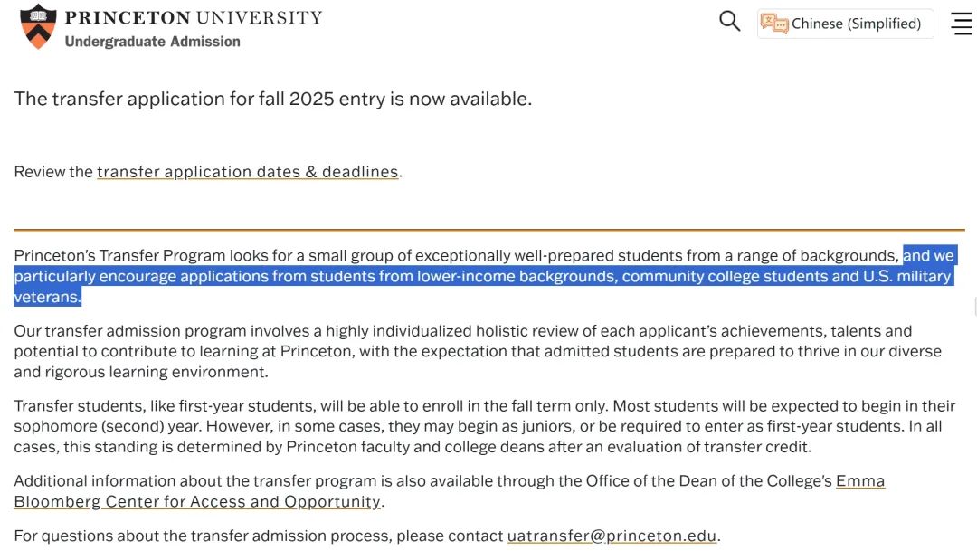Open the hamburger main menu

pyautogui.click(x=962, y=24)
